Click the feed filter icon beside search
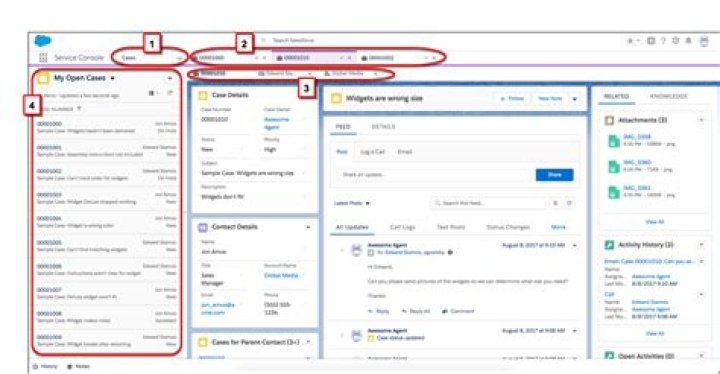Screen dimensions: 720x374 (555, 203)
